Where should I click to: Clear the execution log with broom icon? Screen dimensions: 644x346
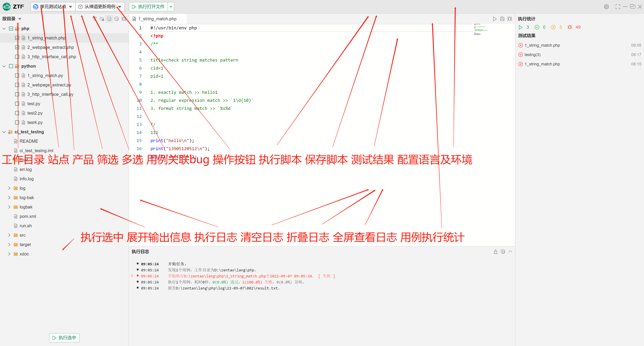tap(496, 252)
